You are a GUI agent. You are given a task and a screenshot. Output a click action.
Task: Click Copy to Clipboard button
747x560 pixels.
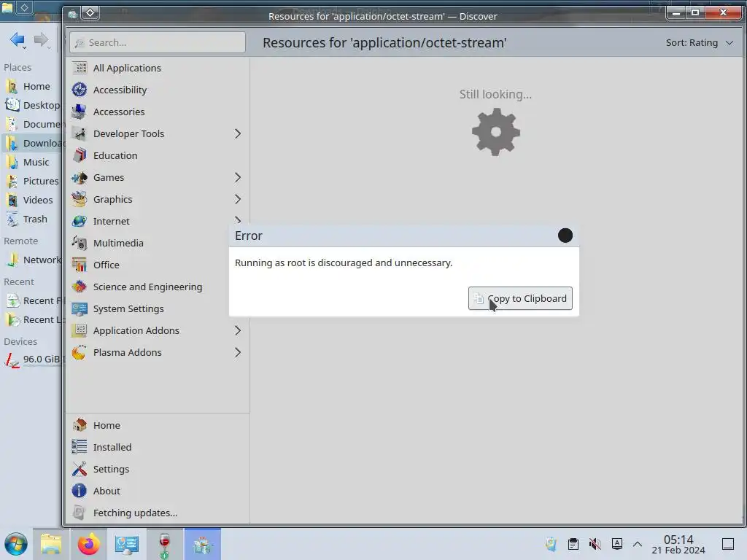pos(520,298)
